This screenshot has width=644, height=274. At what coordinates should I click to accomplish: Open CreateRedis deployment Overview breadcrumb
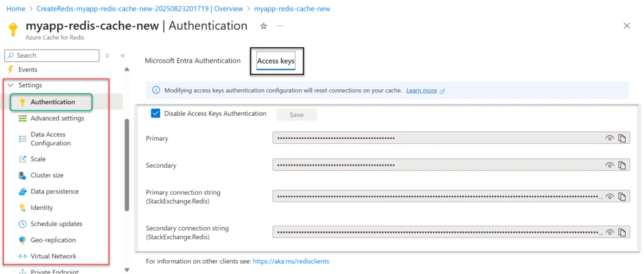click(140, 8)
